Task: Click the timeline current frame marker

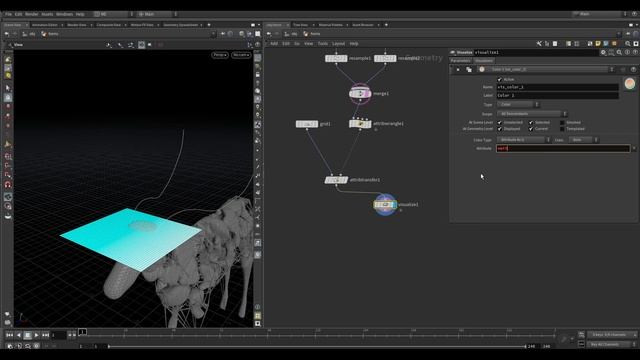Action: point(82,332)
